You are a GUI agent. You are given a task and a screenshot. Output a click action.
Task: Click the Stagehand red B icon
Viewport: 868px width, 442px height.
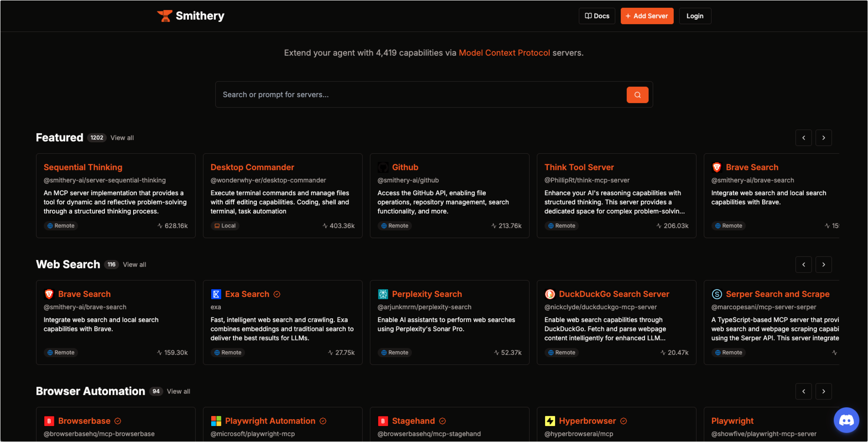coord(383,421)
